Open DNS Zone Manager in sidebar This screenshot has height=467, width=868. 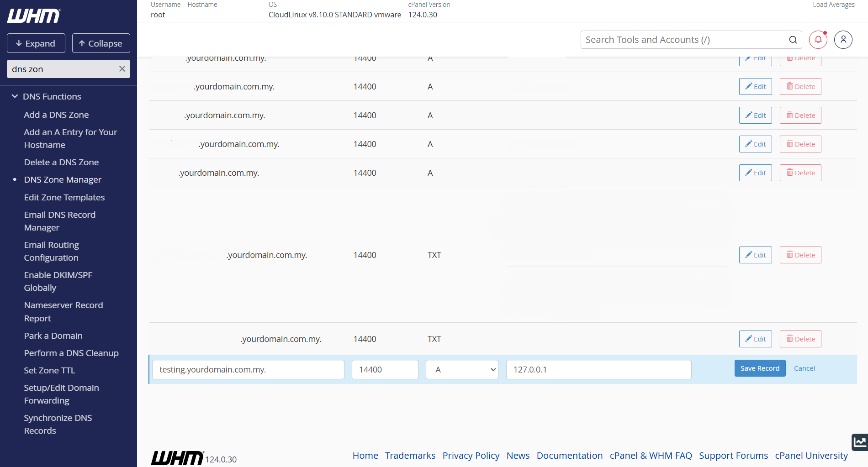click(x=63, y=180)
